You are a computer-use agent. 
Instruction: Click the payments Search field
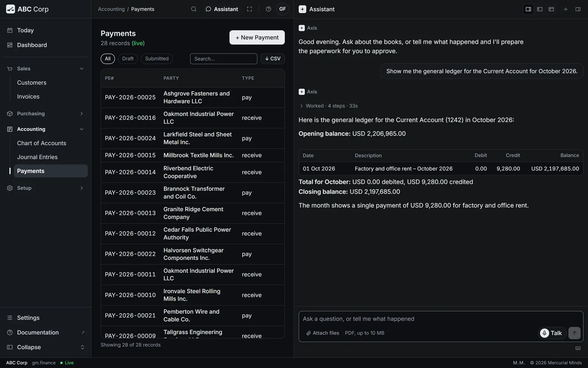[x=223, y=59]
